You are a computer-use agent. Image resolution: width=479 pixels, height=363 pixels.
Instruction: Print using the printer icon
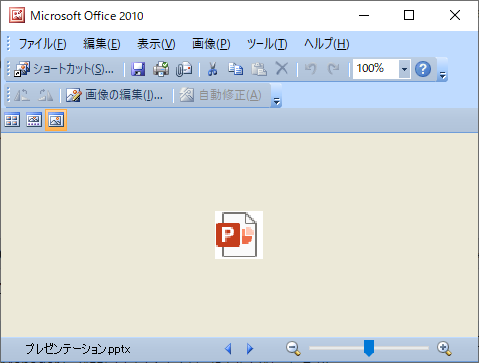[161, 69]
